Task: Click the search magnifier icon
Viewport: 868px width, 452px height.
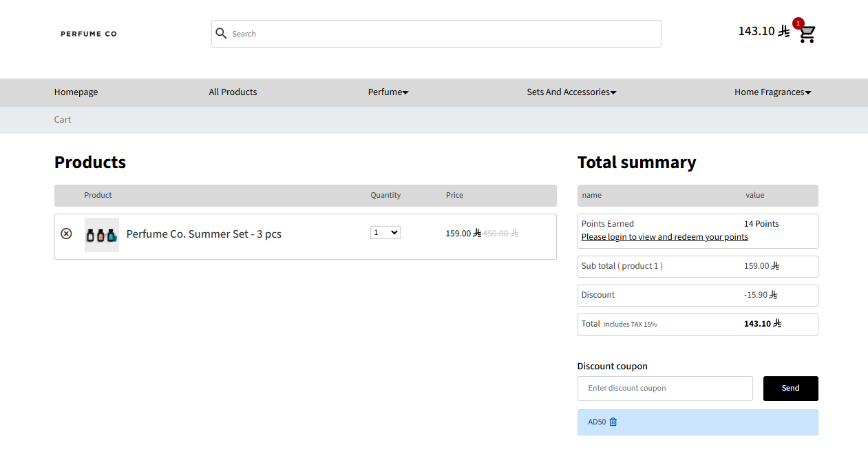Action: 221,34
